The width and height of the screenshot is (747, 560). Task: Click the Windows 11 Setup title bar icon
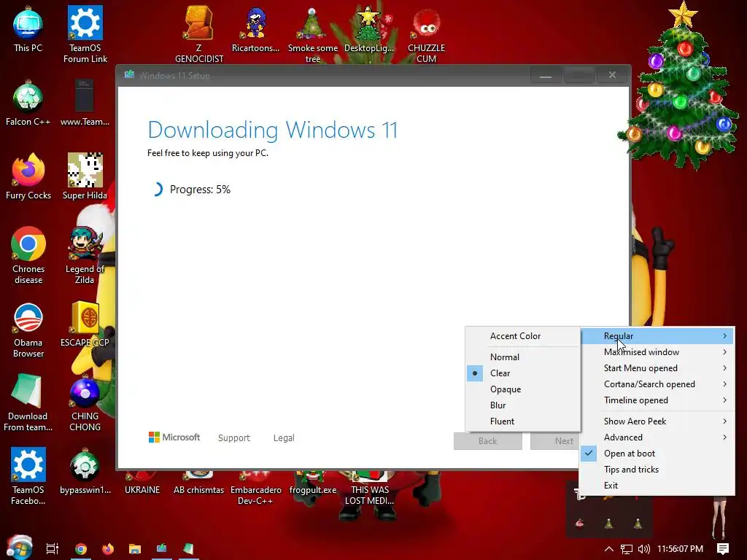click(129, 75)
